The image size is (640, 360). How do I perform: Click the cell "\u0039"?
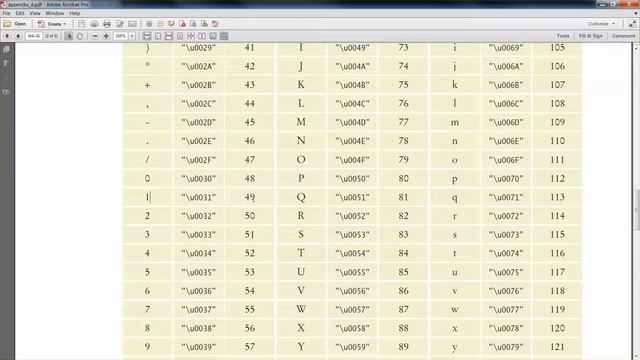pyautogui.click(x=198, y=347)
